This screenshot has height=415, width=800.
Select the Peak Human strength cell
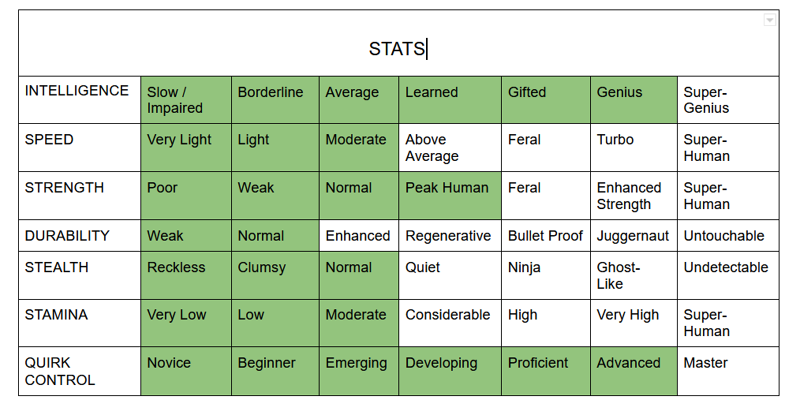coord(448,195)
